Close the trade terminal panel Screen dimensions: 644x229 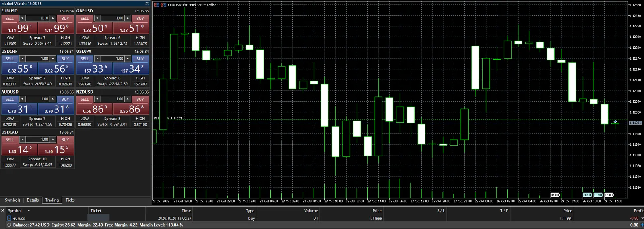[x=2, y=210]
